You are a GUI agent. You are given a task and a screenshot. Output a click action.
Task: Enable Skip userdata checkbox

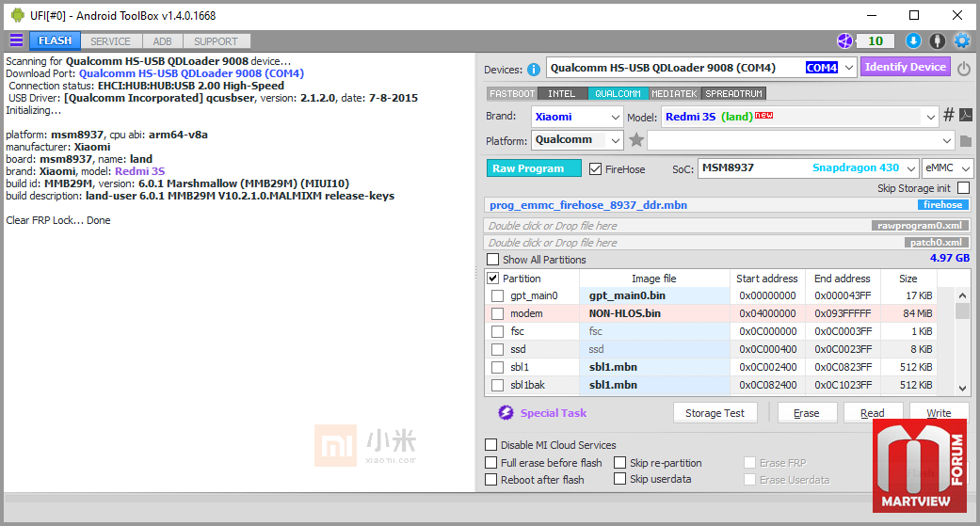pyautogui.click(x=620, y=479)
